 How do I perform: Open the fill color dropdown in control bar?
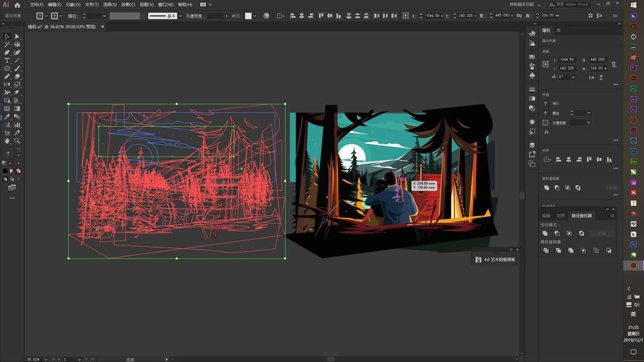pyautogui.click(x=46, y=16)
